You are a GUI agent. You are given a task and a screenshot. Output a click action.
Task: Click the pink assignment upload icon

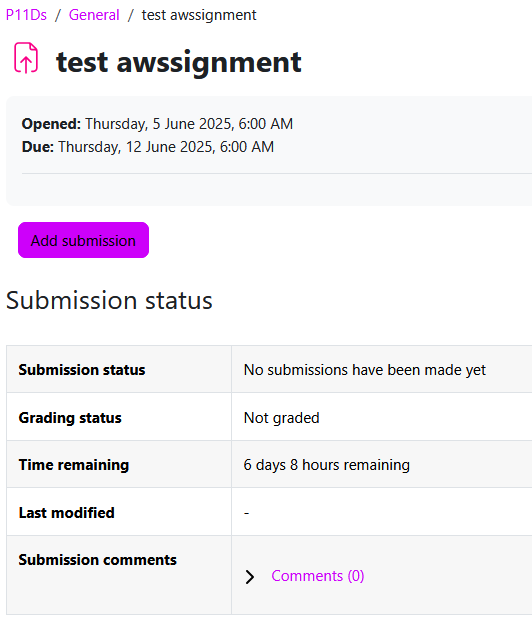pos(26,58)
